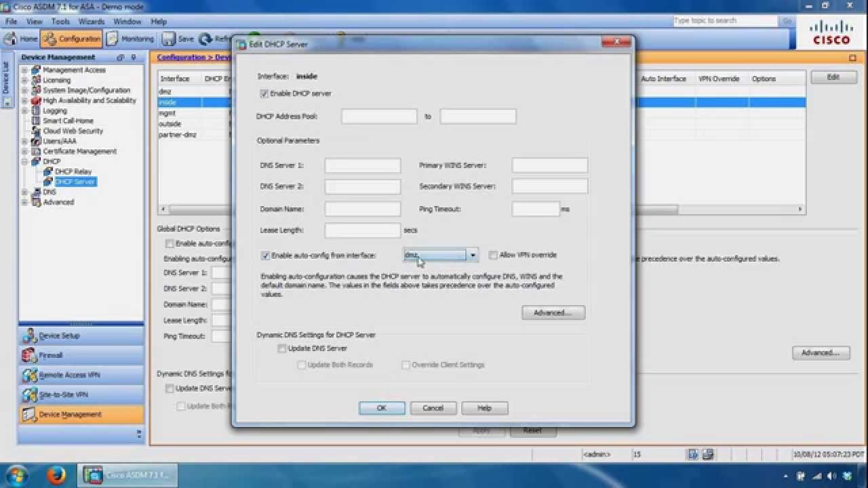Open the Wizards menu

pyautogui.click(x=91, y=22)
